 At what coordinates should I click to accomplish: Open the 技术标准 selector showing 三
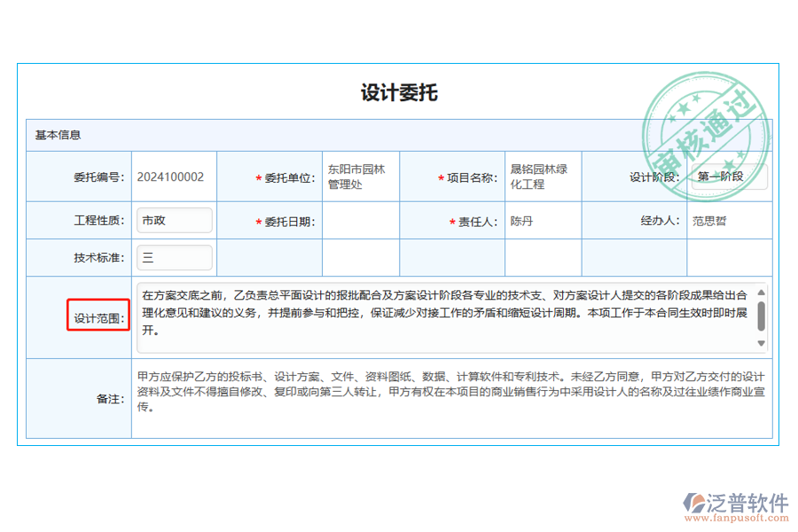(175, 257)
